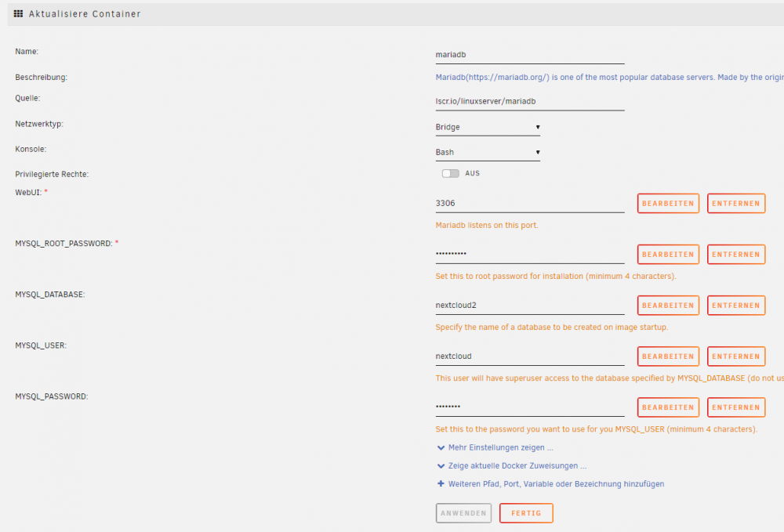Click the 'This user will have superuser access' hint

click(609, 378)
